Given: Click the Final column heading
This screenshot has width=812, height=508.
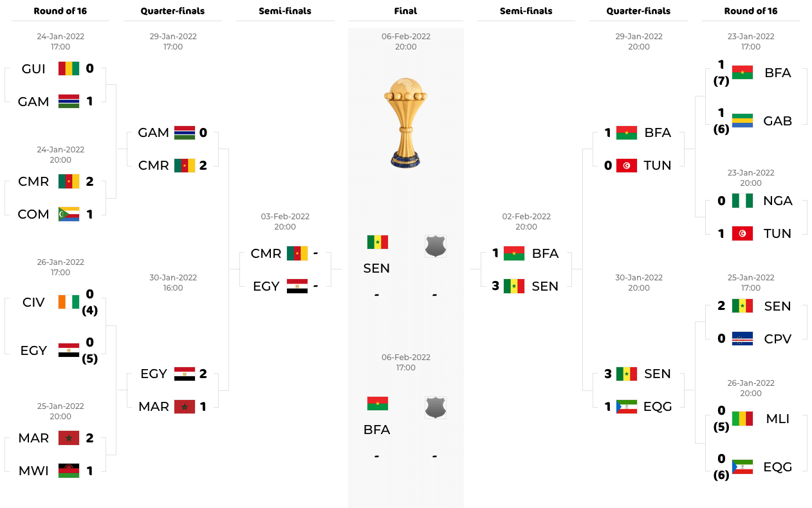Looking at the screenshot, I should (x=405, y=11).
